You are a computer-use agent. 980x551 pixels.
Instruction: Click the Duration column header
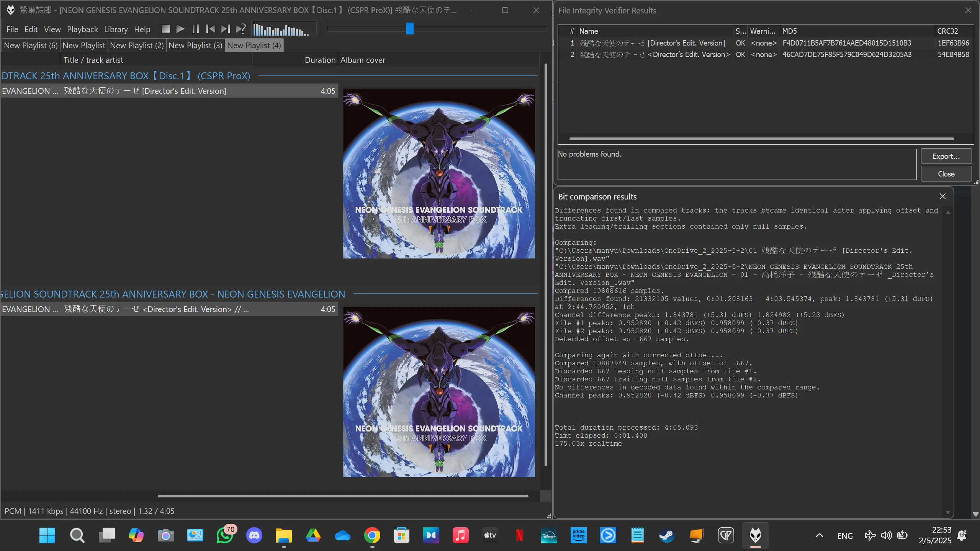295,60
